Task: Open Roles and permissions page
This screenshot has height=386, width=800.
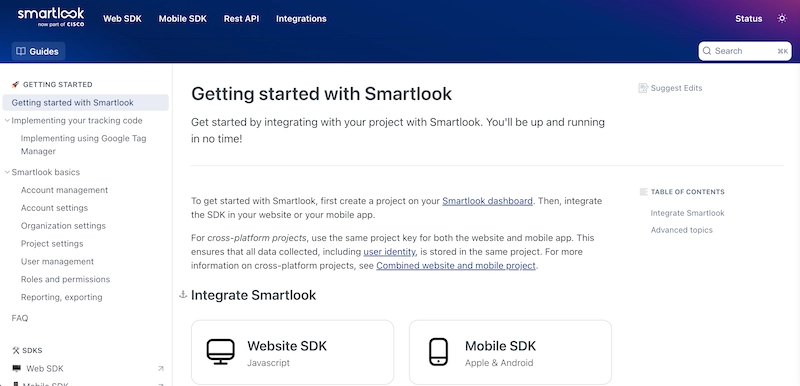Action: click(x=65, y=279)
